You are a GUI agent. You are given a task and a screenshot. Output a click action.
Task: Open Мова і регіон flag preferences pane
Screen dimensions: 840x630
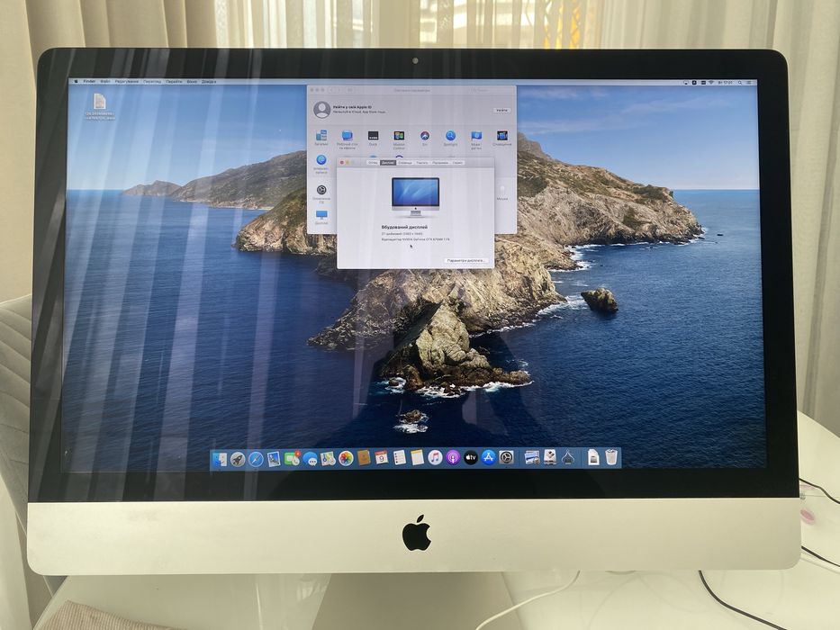476,139
